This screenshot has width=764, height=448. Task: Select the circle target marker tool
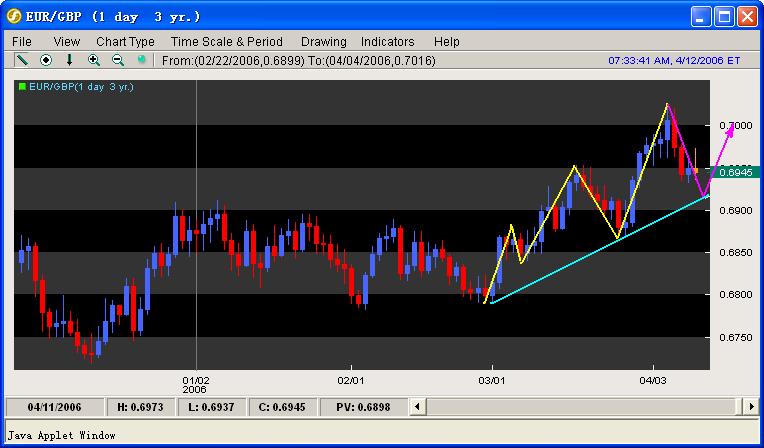point(46,60)
